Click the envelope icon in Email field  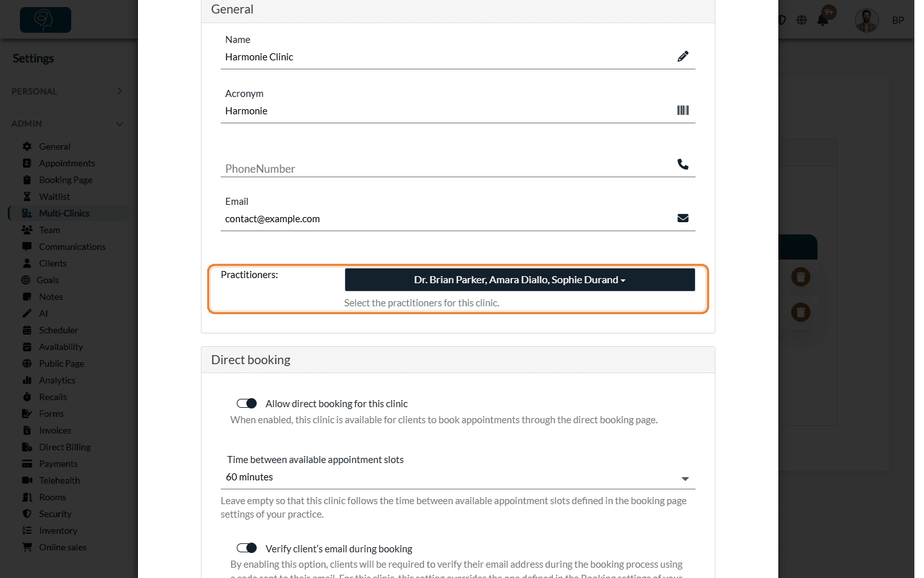pyautogui.click(x=683, y=218)
